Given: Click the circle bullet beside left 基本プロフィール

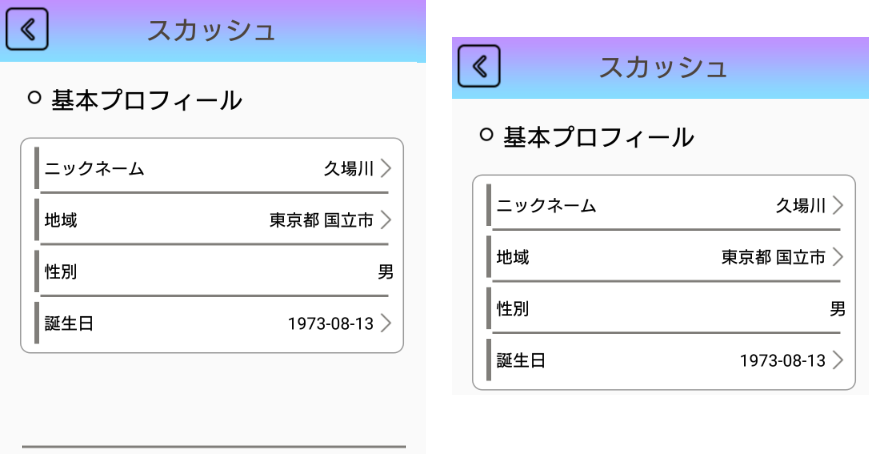Looking at the screenshot, I should (34, 98).
